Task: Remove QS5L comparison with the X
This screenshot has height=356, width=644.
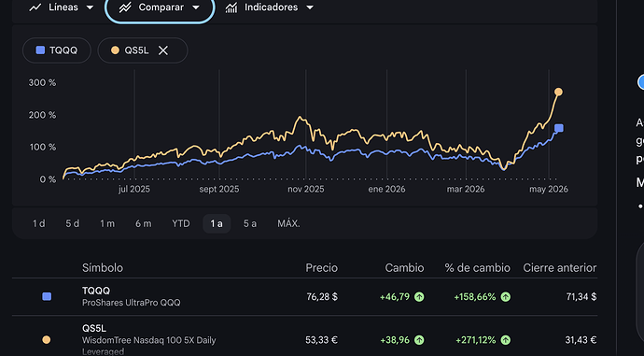Action: click(163, 50)
